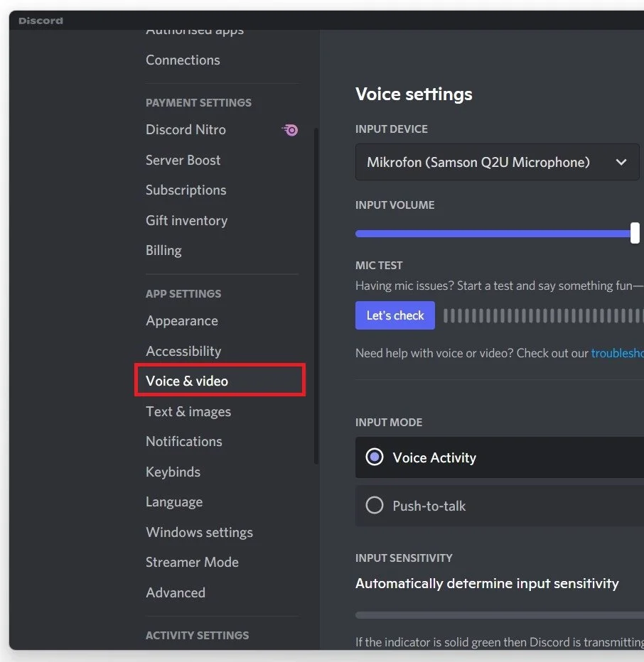Click the Input Volume slider handle
Viewport: 644px width, 662px height.
pos(635,233)
